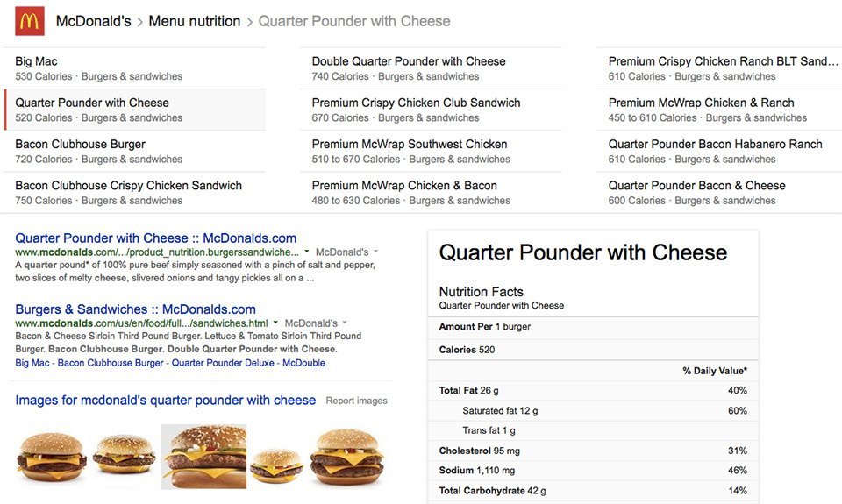
Task: Select Big Mac from the nutrition menu
Action: point(36,61)
